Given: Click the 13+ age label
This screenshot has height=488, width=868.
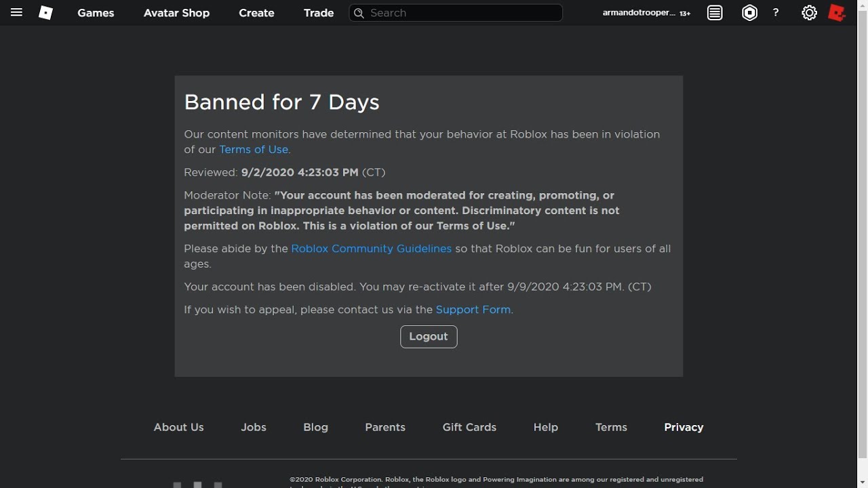Looking at the screenshot, I should click(x=685, y=14).
